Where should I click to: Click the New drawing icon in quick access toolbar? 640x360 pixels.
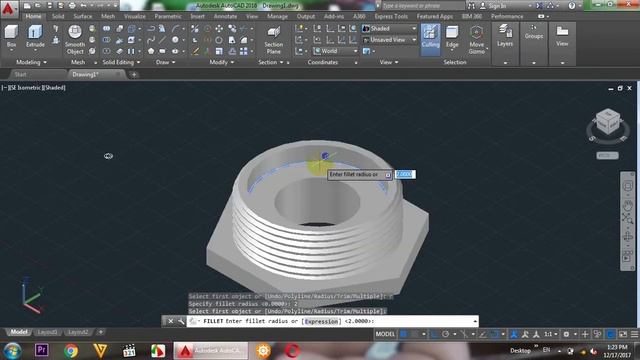coord(27,6)
